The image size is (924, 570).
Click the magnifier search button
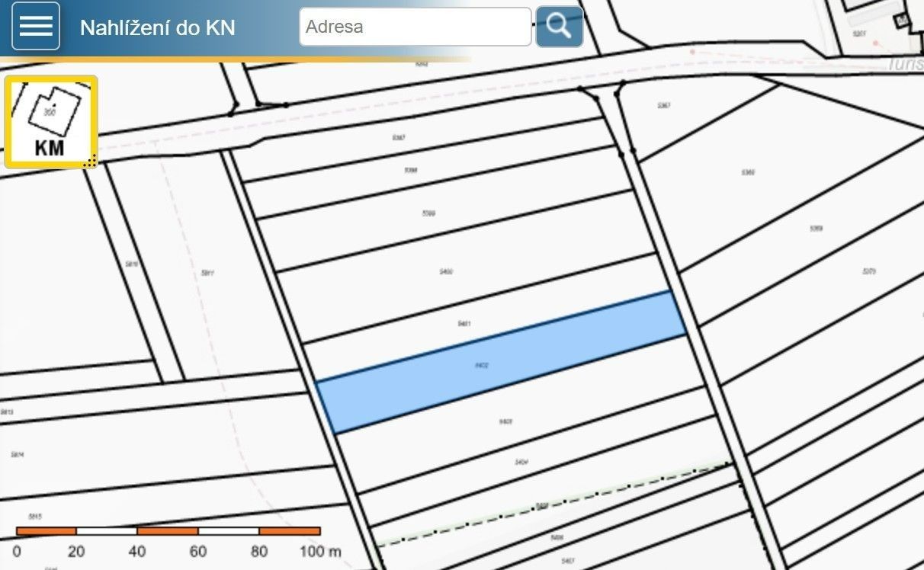[x=560, y=27]
